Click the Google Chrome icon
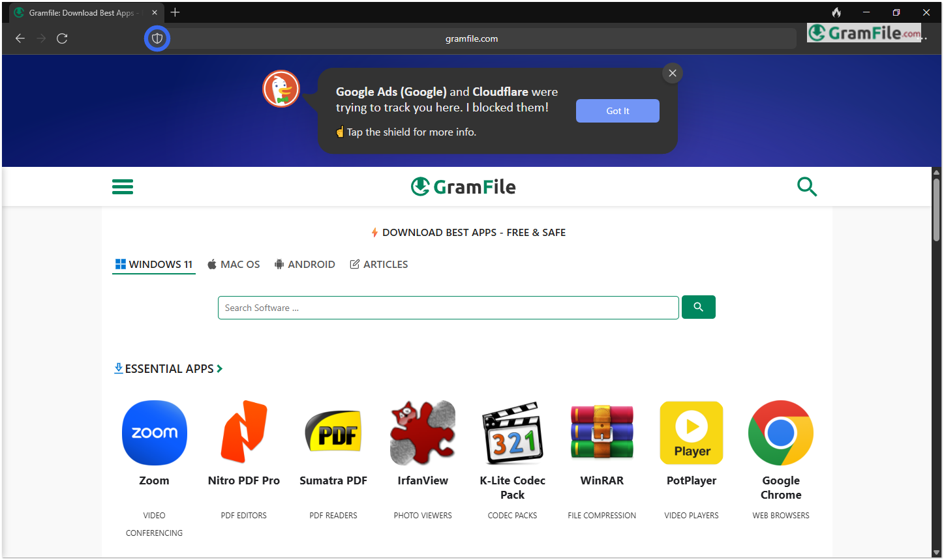944x560 pixels. pyautogui.click(x=781, y=433)
